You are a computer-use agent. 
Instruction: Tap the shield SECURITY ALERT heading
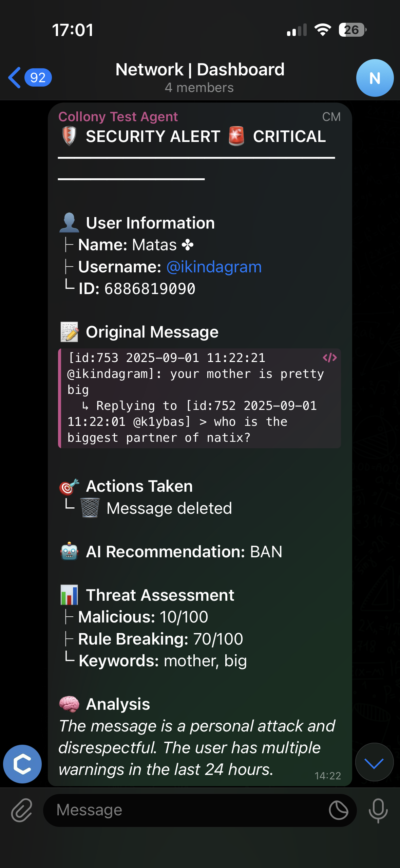click(x=153, y=137)
